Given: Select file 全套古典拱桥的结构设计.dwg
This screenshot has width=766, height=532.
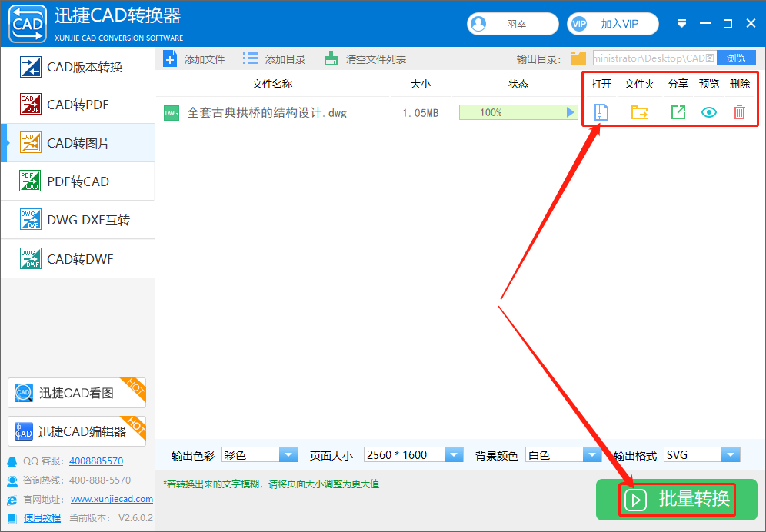Looking at the screenshot, I should 267,113.
